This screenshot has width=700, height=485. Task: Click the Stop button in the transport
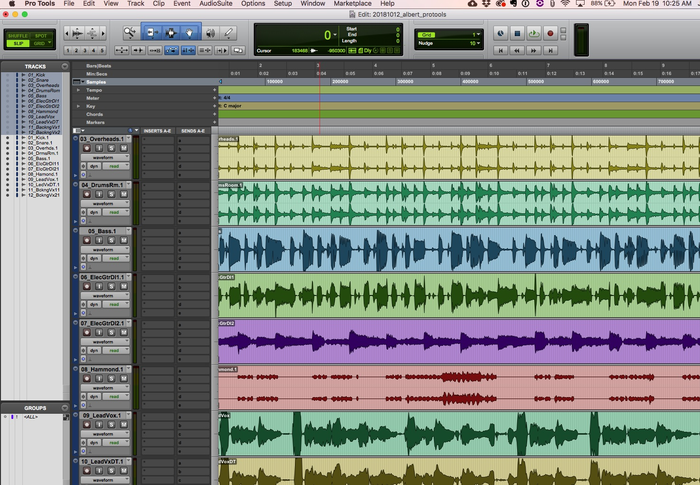pyautogui.click(x=515, y=33)
